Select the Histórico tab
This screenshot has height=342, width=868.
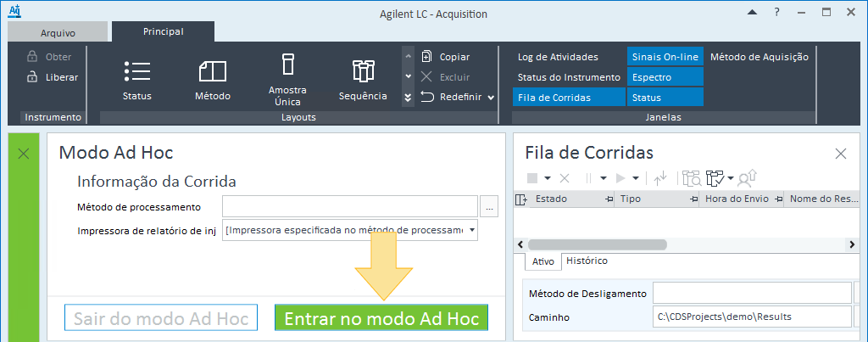(x=587, y=261)
